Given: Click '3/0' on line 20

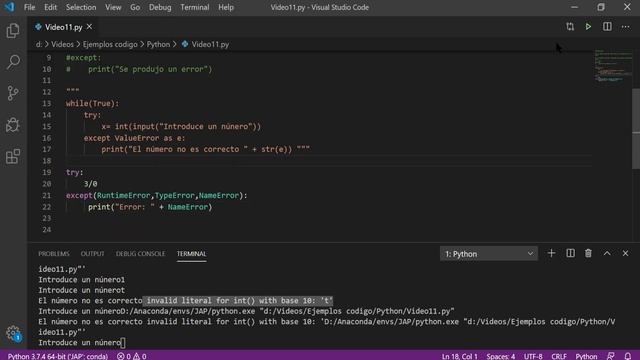Looking at the screenshot, I should pyautogui.click(x=90, y=184).
